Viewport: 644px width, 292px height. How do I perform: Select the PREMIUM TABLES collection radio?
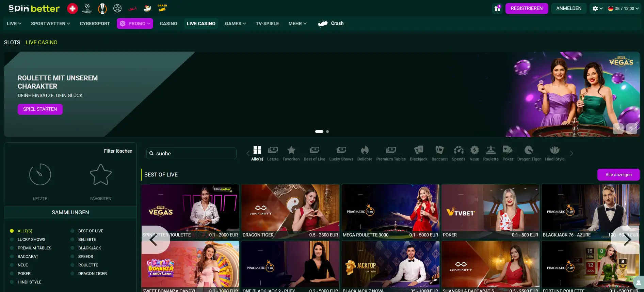coord(12,248)
